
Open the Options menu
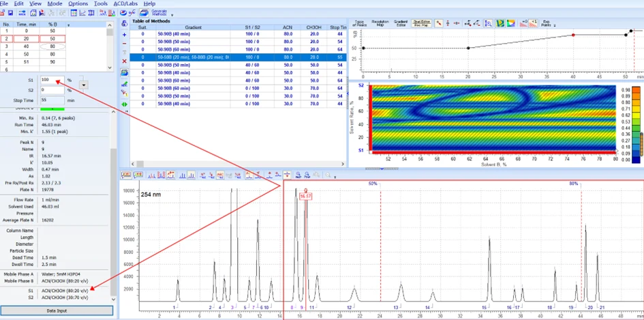coord(78,3)
